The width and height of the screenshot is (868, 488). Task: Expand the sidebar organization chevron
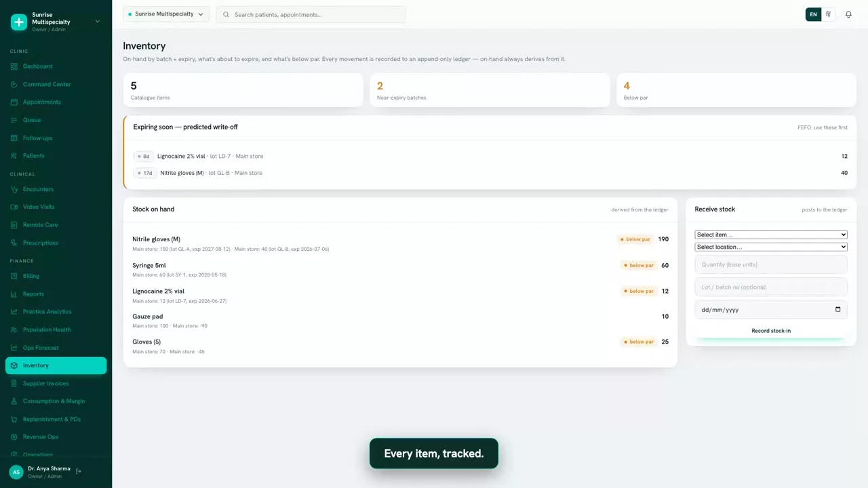(97, 21)
